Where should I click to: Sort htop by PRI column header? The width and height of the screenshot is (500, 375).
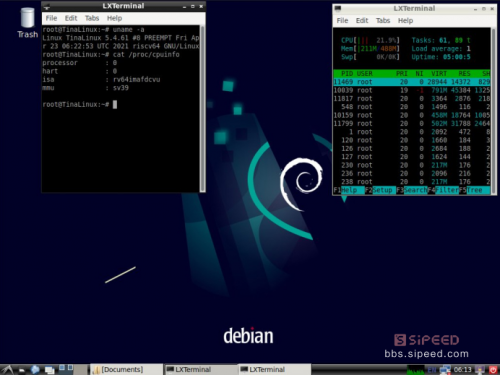tap(402, 74)
